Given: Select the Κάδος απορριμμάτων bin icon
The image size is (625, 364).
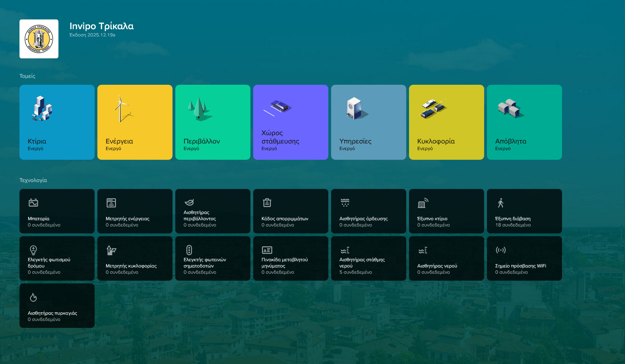Looking at the screenshot, I should pos(267,202).
